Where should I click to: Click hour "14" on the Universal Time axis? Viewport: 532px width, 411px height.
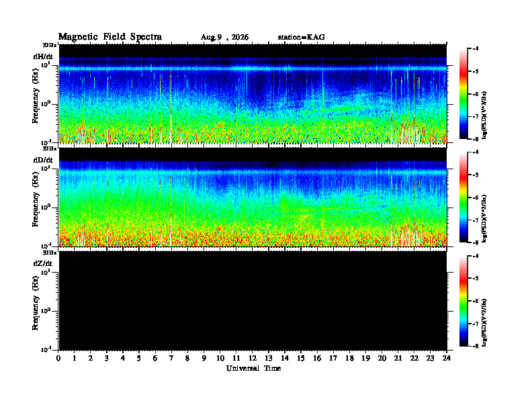[285, 358]
